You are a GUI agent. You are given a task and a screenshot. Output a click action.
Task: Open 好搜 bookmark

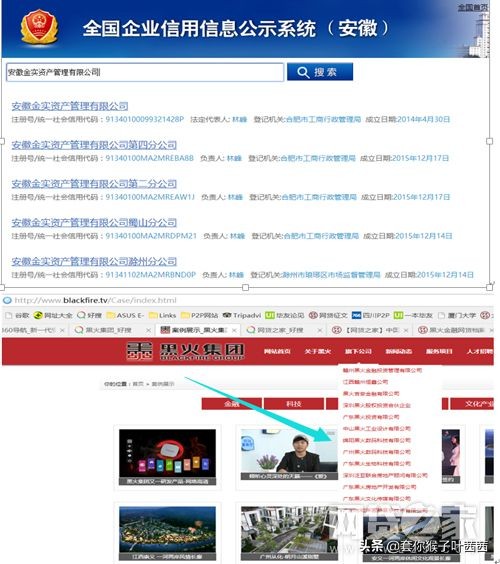(x=90, y=315)
